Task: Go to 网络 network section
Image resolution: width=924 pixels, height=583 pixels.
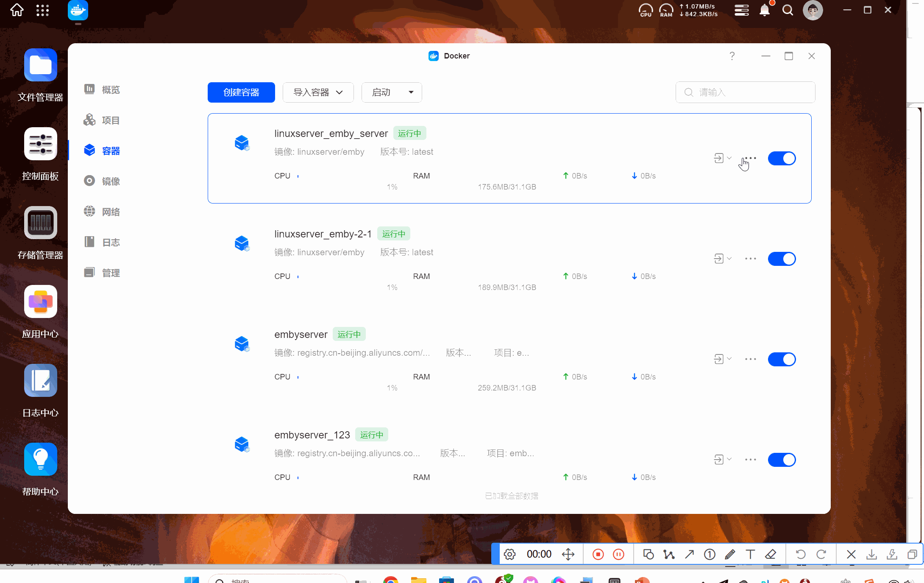Action: (102, 212)
